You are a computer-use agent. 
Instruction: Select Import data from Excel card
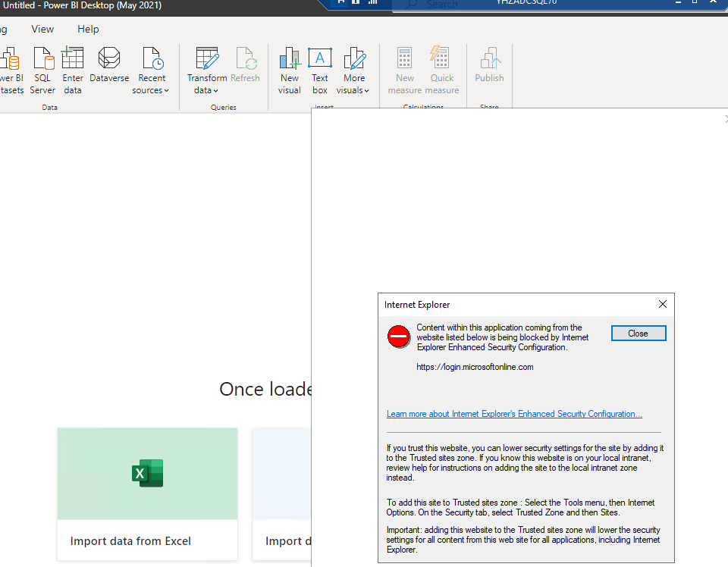point(147,494)
